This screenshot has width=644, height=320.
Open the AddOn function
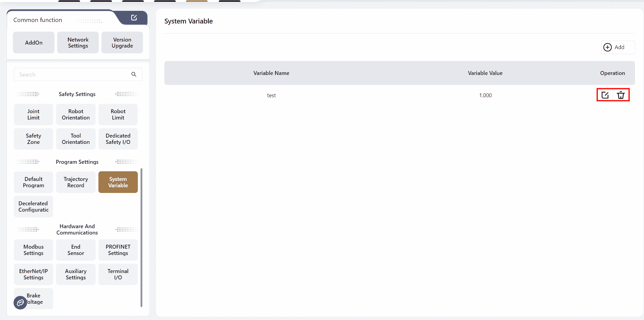(x=34, y=42)
